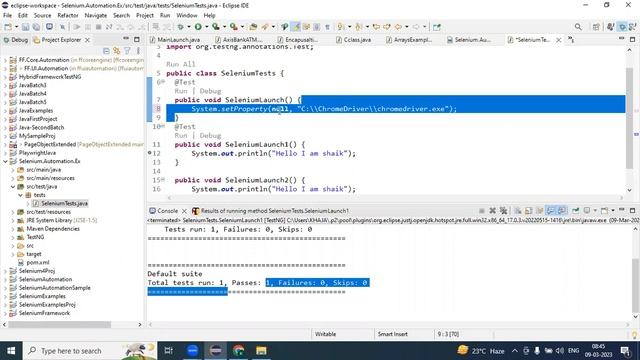
Task: Toggle breakpoint marker on line 12
Action: pyautogui.click(x=149, y=153)
